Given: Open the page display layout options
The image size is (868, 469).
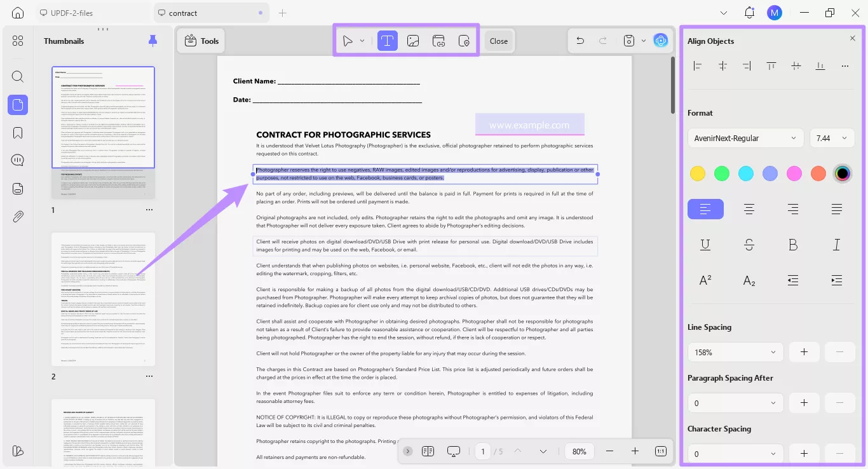Looking at the screenshot, I should click(x=428, y=451).
